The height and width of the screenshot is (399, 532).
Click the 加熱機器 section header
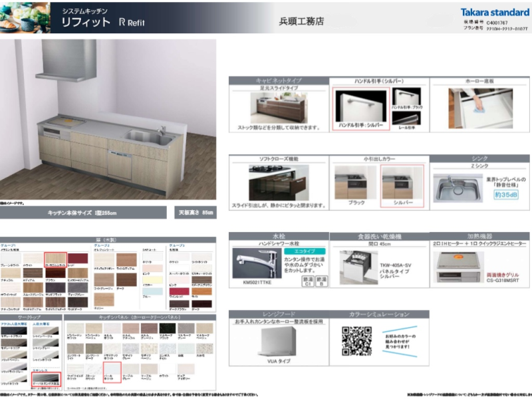pyautogui.click(x=479, y=236)
